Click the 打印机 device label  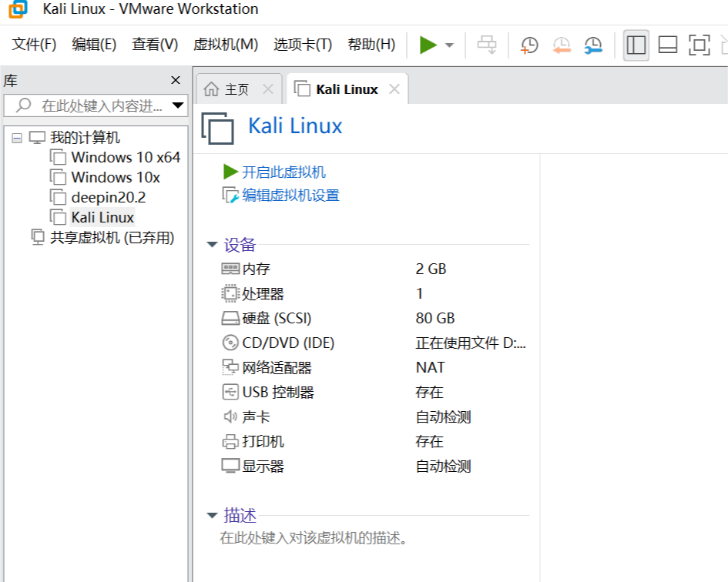(263, 441)
